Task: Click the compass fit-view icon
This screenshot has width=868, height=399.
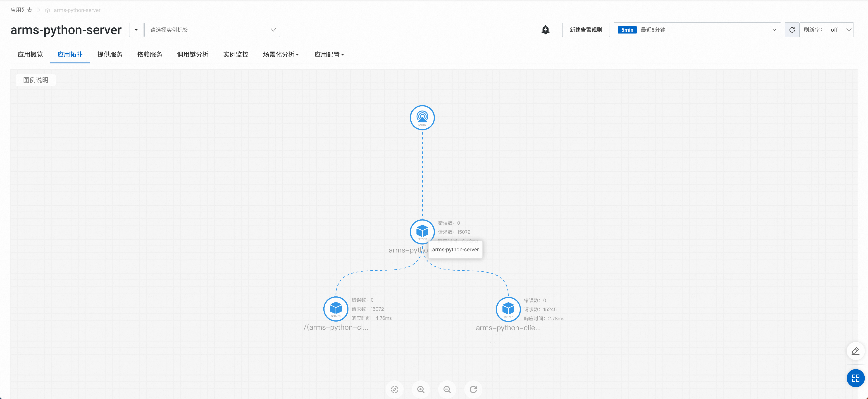Action: pos(395,389)
